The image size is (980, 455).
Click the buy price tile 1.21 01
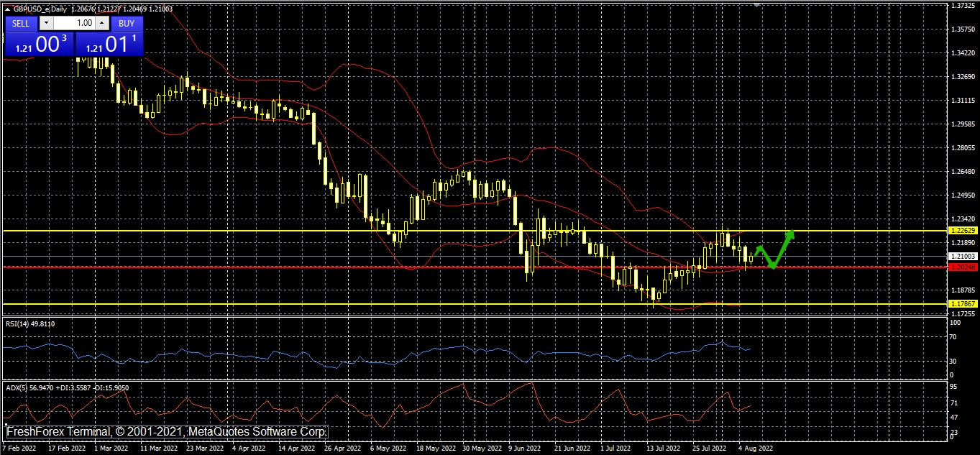(x=109, y=45)
